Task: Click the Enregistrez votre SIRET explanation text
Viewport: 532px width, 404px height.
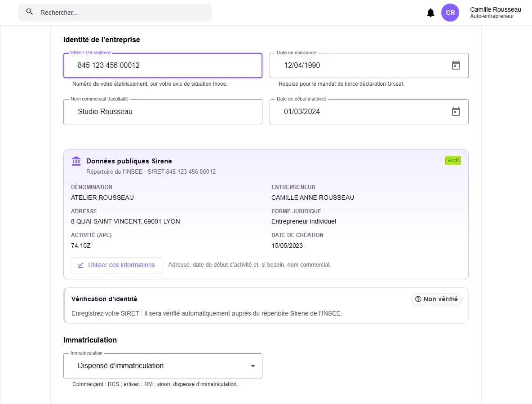Action: [207, 313]
